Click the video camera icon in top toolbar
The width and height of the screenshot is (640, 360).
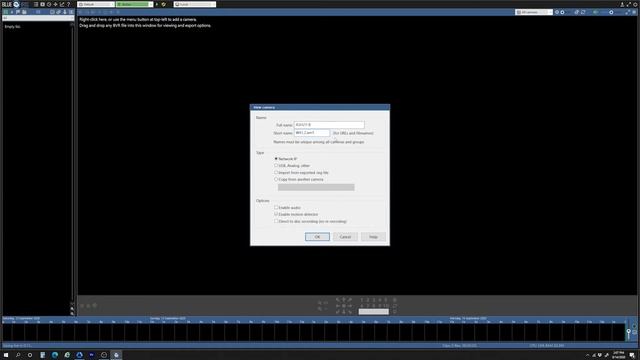[42, 4]
